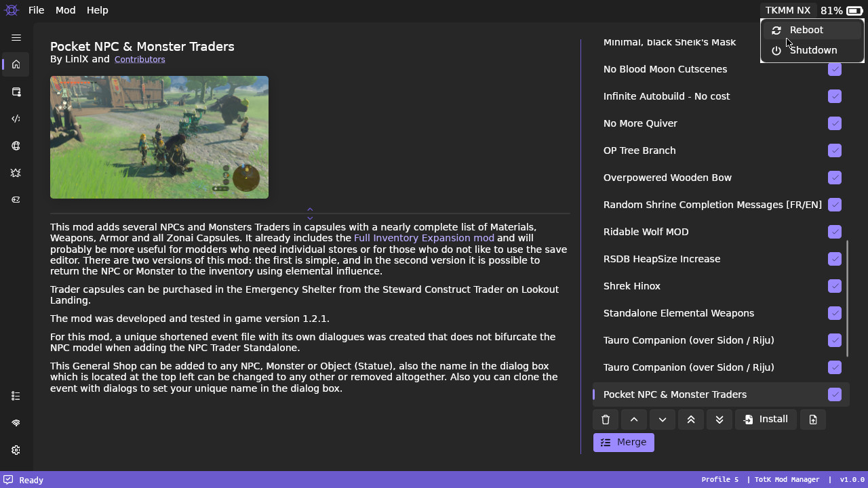This screenshot has height=488, width=868.
Task: Move the selected mod up one position
Action: 633,419
